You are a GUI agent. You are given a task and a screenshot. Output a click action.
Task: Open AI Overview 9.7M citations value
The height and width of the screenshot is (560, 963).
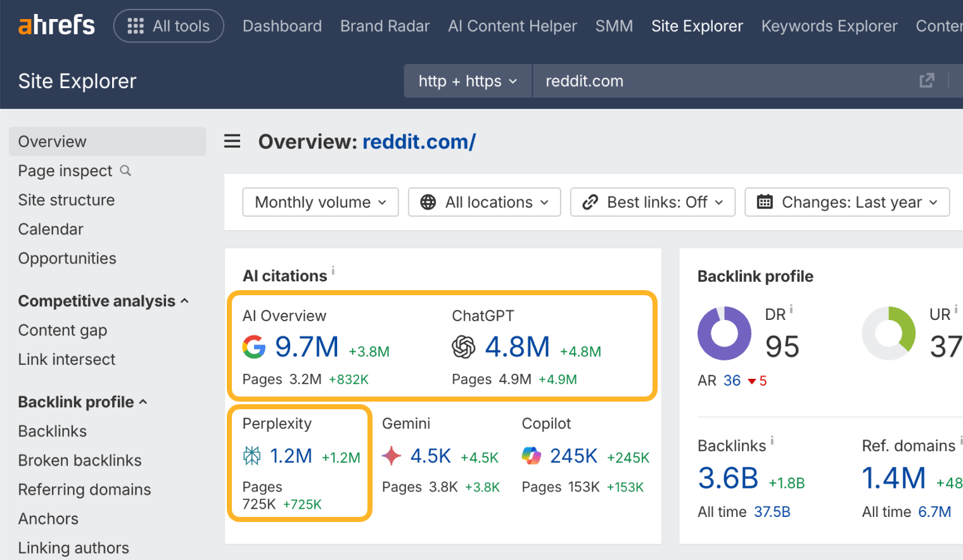coord(307,347)
